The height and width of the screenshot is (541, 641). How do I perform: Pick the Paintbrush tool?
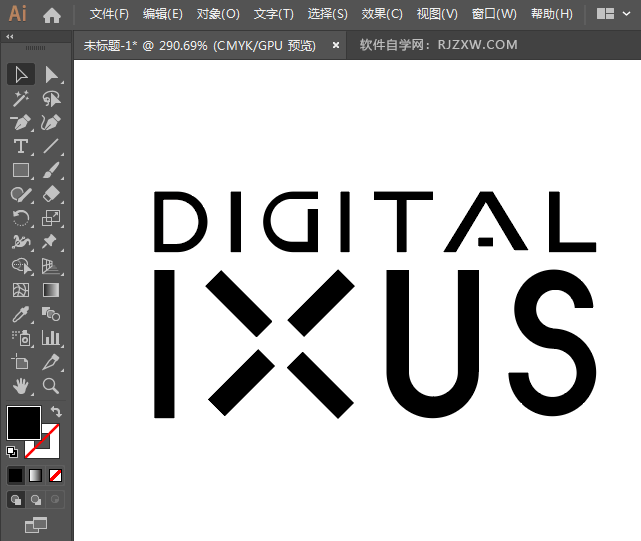point(52,170)
